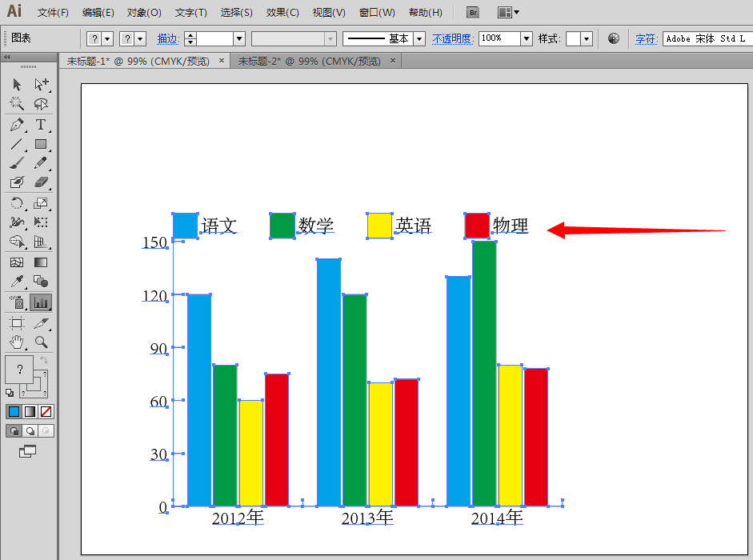Select the Selection tool (black arrow)
Image resolution: width=753 pixels, height=560 pixels.
(x=17, y=85)
